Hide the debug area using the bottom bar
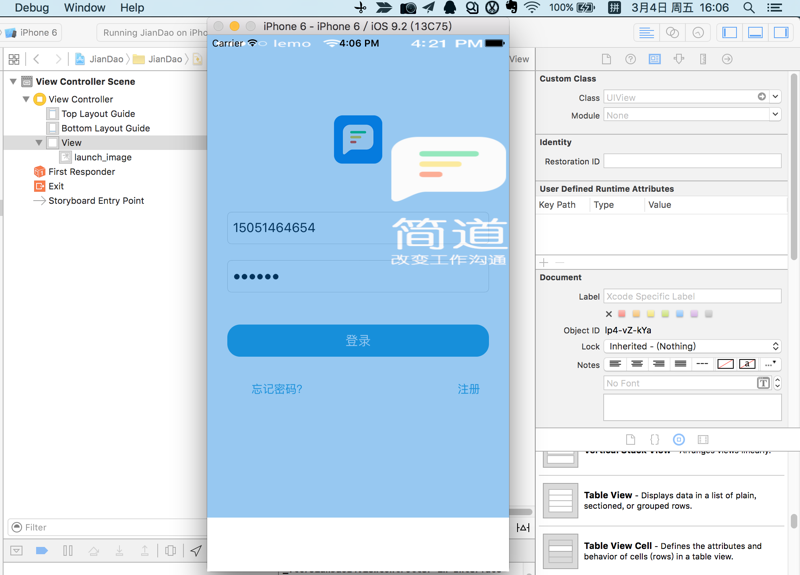 (16, 551)
